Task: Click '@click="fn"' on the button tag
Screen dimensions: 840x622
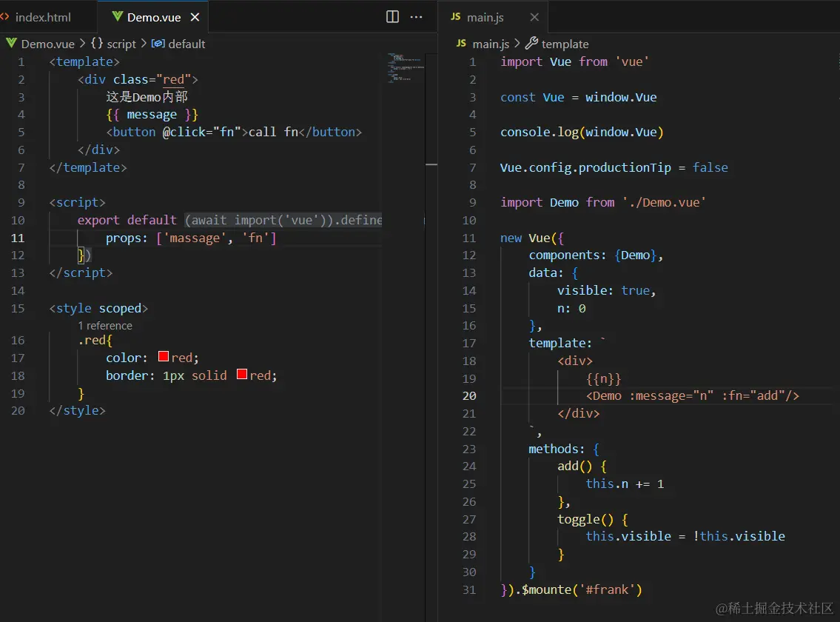Action: click(x=202, y=133)
